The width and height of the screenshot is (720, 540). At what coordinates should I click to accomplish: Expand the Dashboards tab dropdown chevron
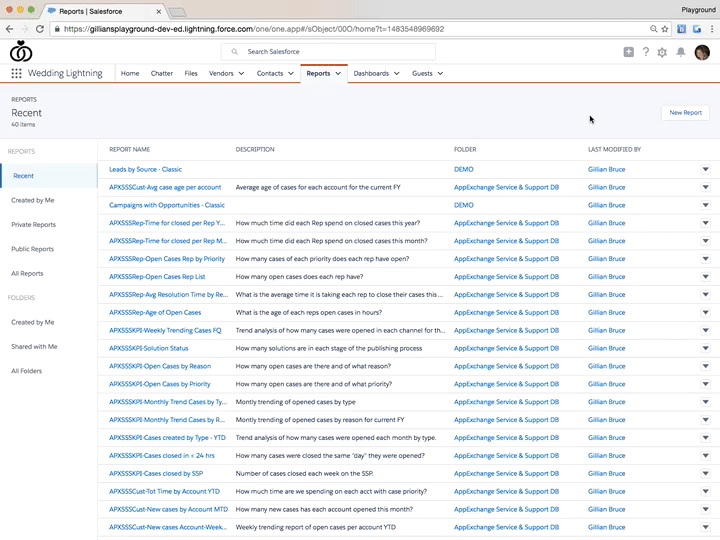point(397,73)
